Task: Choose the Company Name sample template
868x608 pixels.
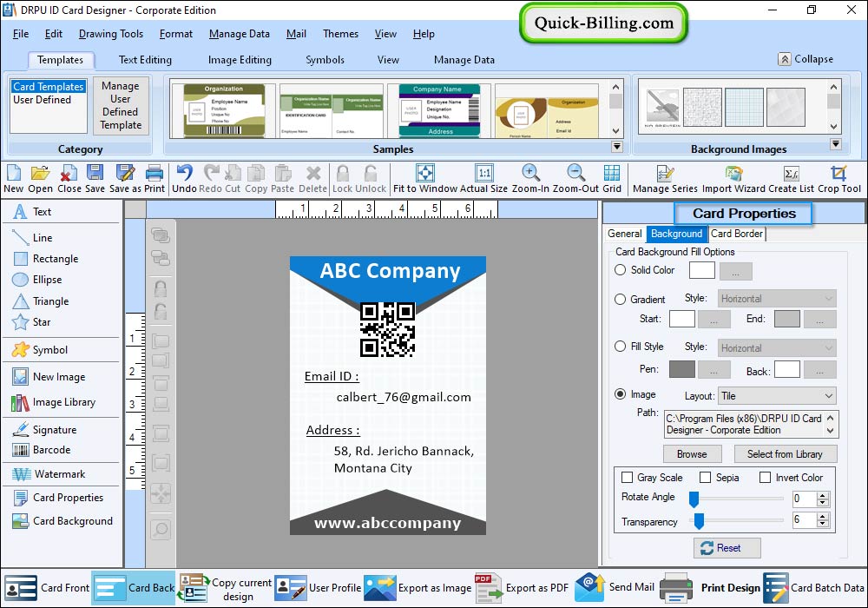Action: pos(440,111)
